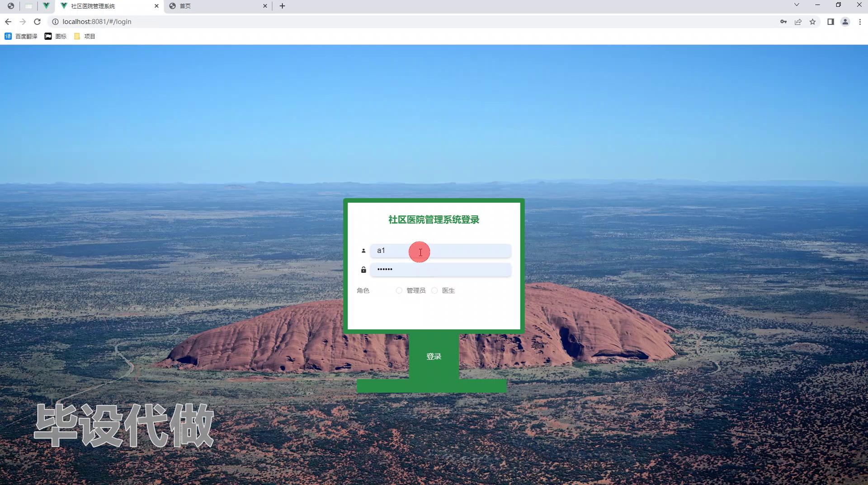
Task: Click the share page icon
Action: [798, 22]
